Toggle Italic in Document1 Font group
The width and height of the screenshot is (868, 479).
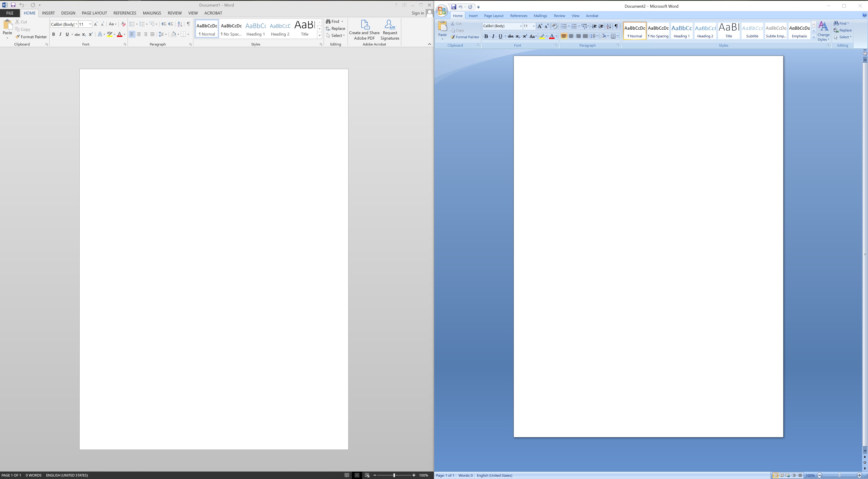60,34
